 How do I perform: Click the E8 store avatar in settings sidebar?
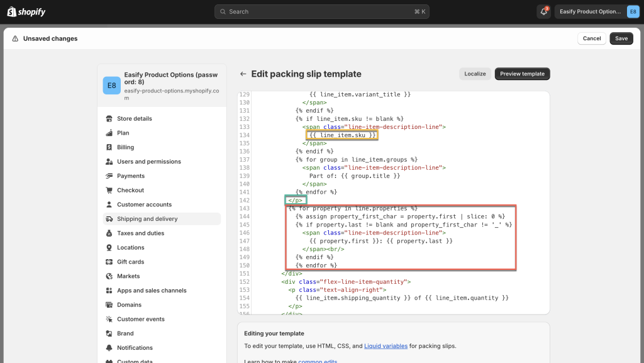coord(111,86)
